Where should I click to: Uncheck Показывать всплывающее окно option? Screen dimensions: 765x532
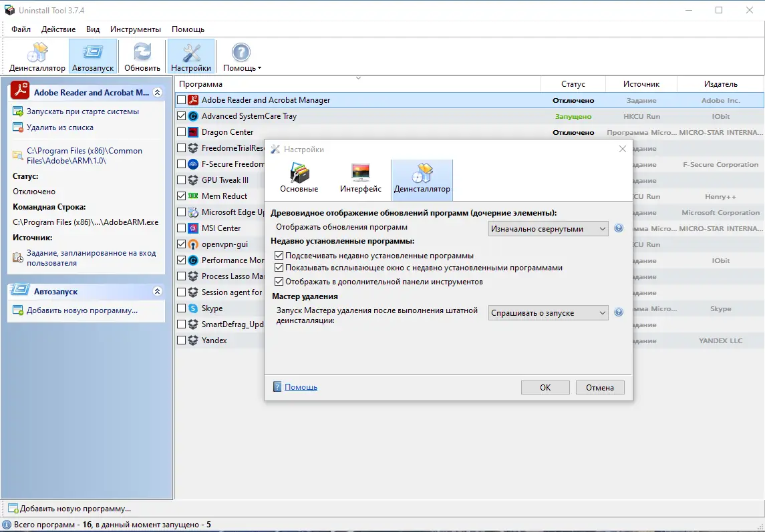pos(279,268)
